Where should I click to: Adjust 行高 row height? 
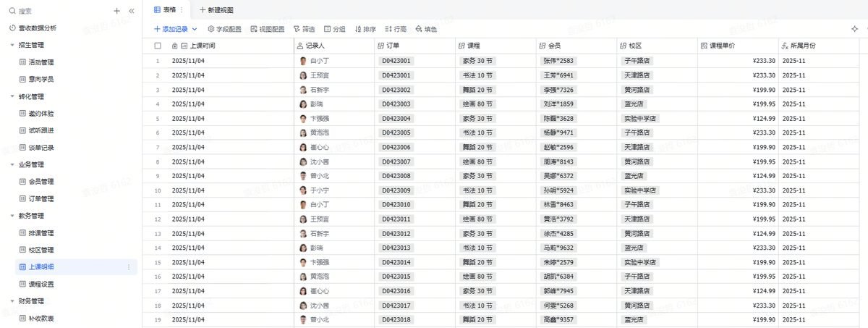(396, 29)
